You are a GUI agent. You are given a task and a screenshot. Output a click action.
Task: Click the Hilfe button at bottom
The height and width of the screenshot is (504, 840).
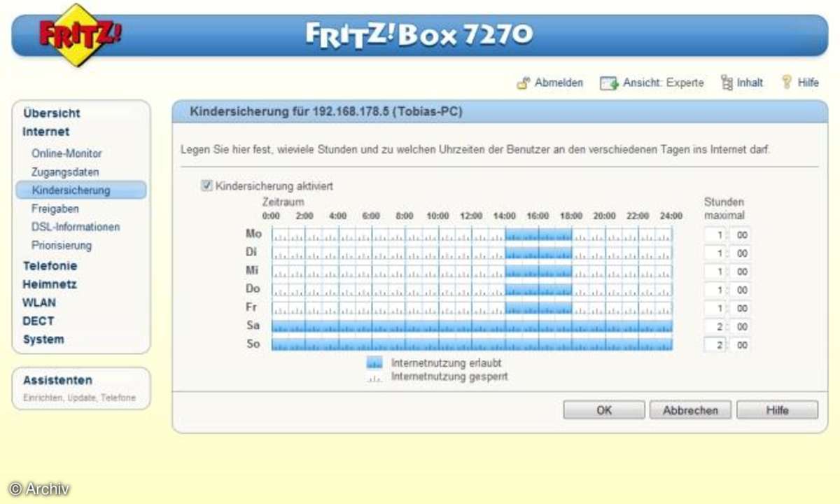pos(777,410)
